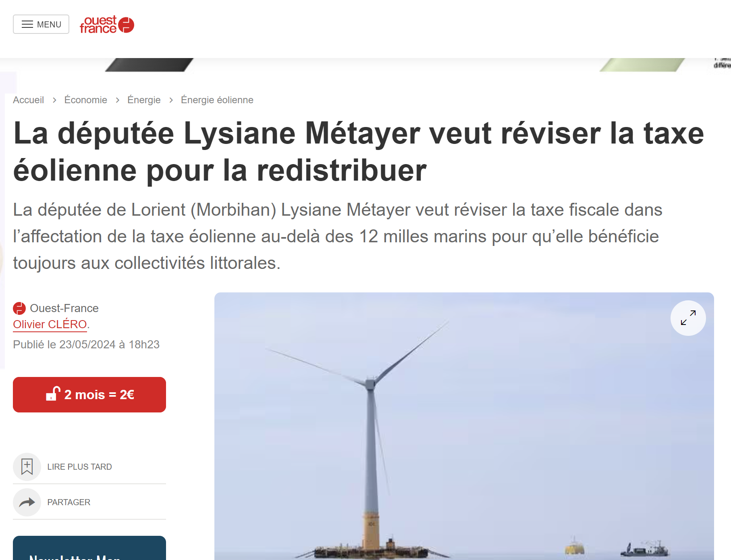
Task: Open the Économie breadcrumb link
Action: [86, 100]
